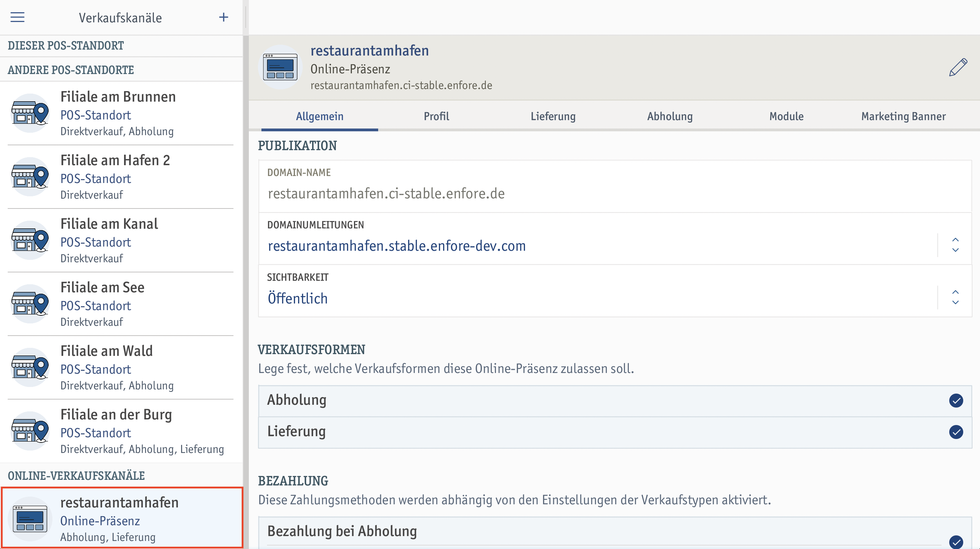
Task: Click the PUBLIKATION section heading
Action: pyautogui.click(x=297, y=146)
